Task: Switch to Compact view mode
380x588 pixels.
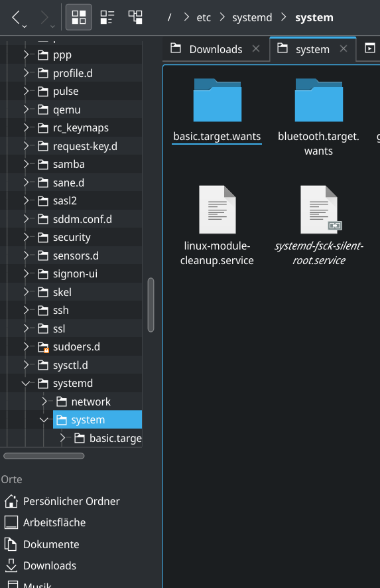Action: pos(107,17)
